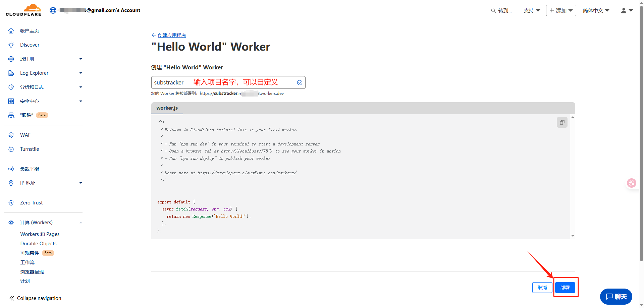644x308 pixels.
Task: Click the 取消 cancel button
Action: [x=542, y=288]
